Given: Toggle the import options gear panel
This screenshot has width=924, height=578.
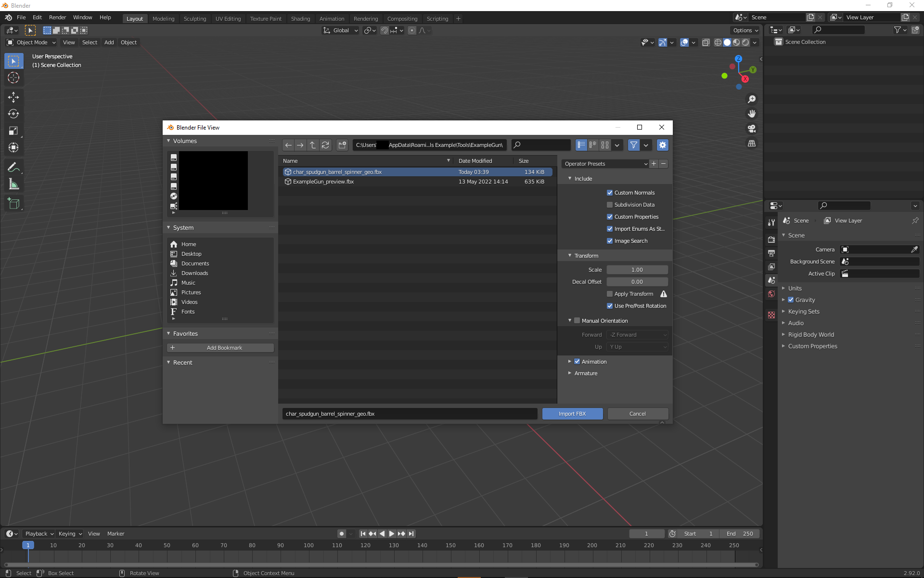Looking at the screenshot, I should pos(663,145).
